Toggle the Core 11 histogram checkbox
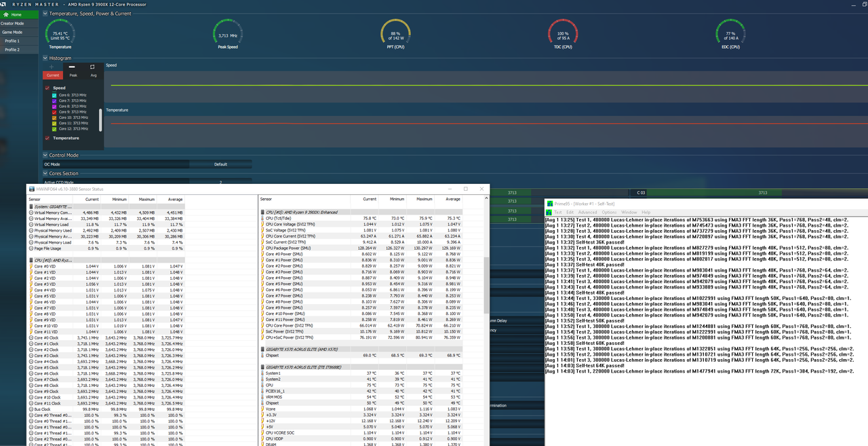868x446 pixels. 55,123
